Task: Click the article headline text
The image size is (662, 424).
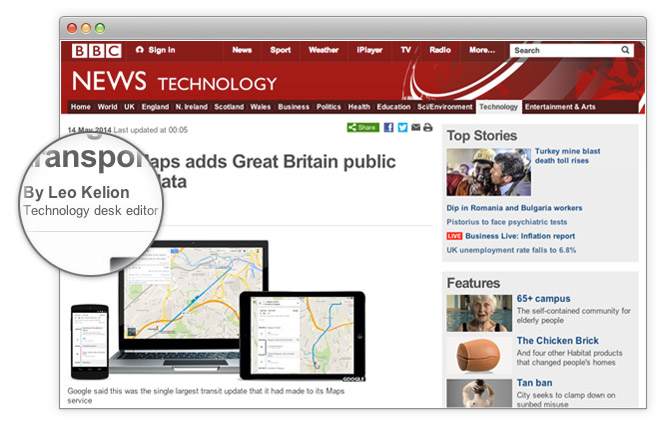Action: coord(272,171)
